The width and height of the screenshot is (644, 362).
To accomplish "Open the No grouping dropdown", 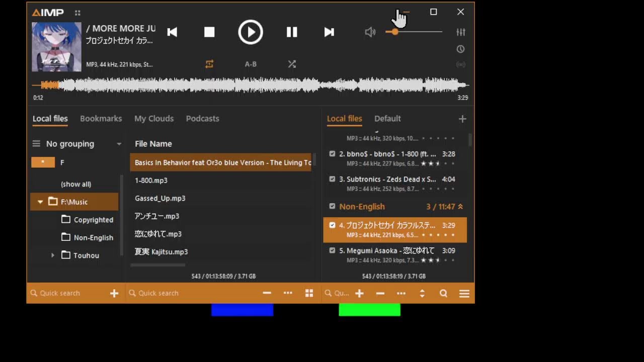I will (x=83, y=144).
